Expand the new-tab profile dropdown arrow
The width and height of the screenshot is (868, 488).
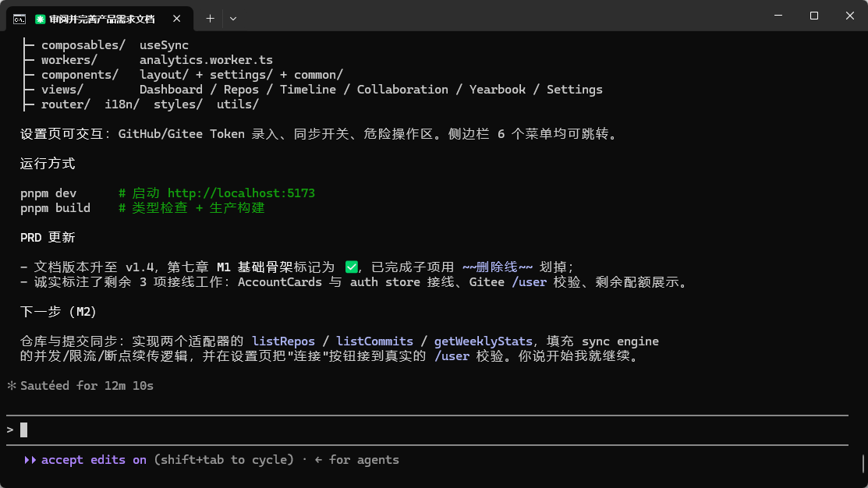coord(233,19)
